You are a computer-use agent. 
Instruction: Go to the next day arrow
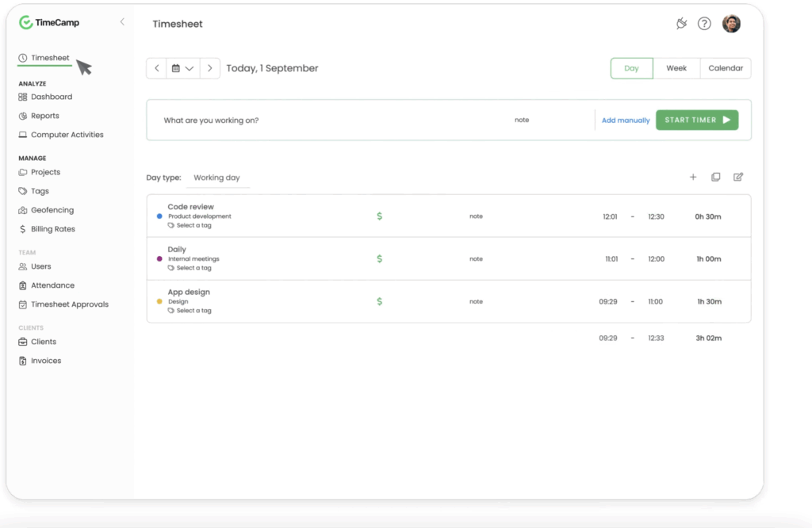pos(210,68)
